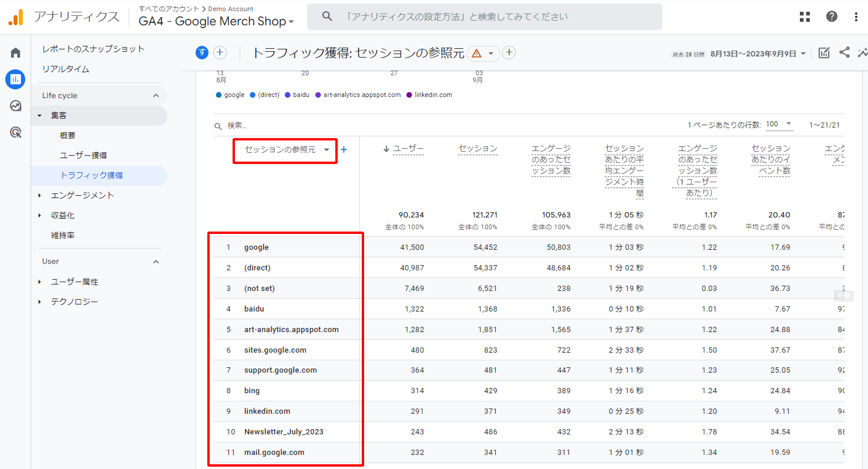Screen dimensions: 868x469
Task: Click the (direct) legend color dot
Action: (x=253, y=95)
